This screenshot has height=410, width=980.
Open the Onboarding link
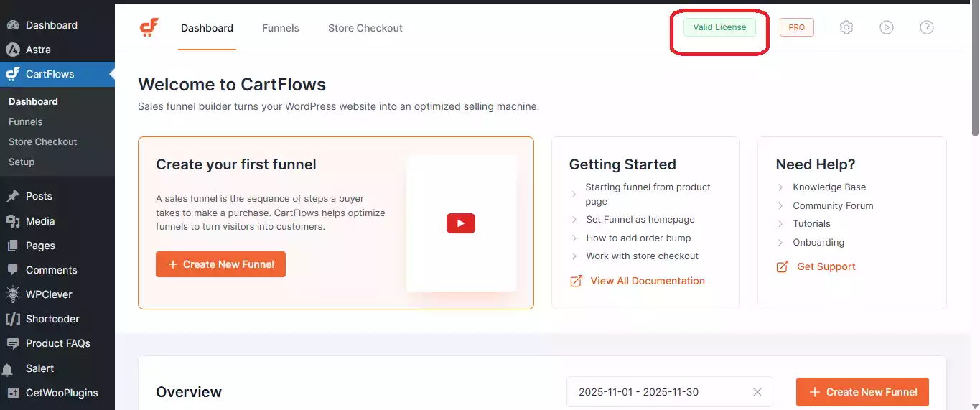click(818, 242)
